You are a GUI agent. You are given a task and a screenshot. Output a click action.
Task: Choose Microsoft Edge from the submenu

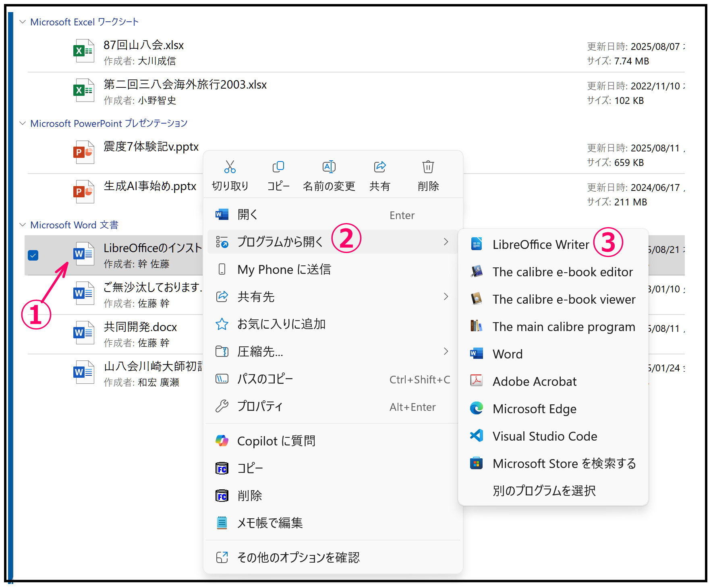point(534,409)
